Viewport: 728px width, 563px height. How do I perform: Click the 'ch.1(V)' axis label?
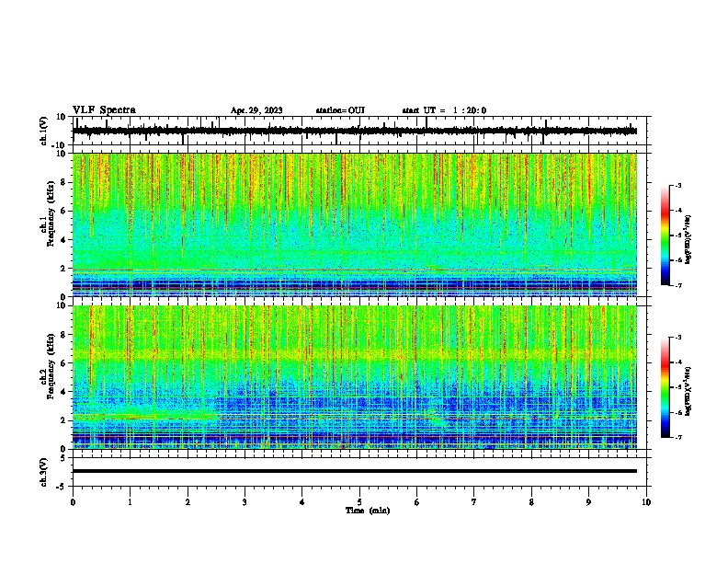(x=44, y=131)
